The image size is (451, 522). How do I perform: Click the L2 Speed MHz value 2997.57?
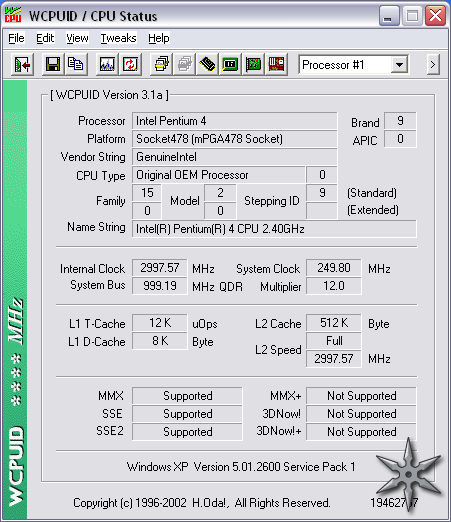(x=334, y=359)
